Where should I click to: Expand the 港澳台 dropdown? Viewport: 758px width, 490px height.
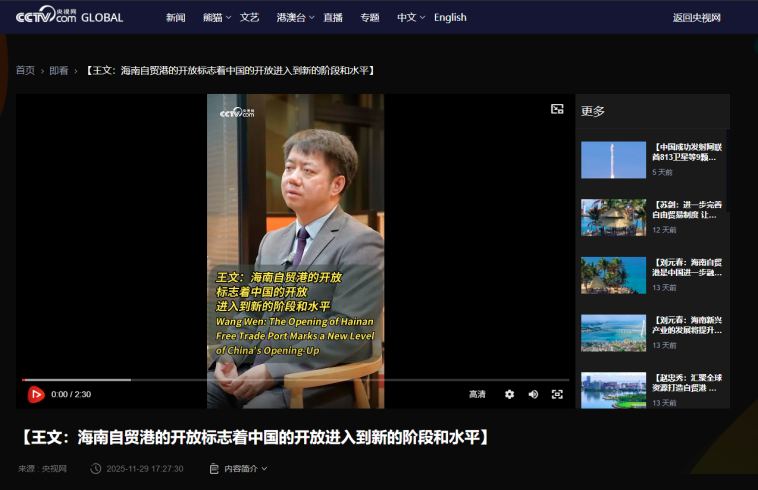295,17
